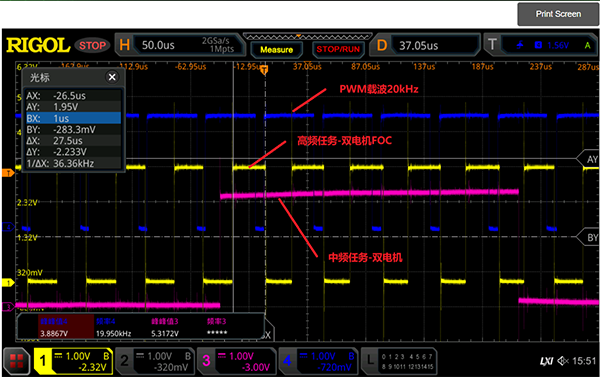Viewport: 600px width, 377px height.
Task: Toggle channel 2 on/off button
Action: pos(124,361)
